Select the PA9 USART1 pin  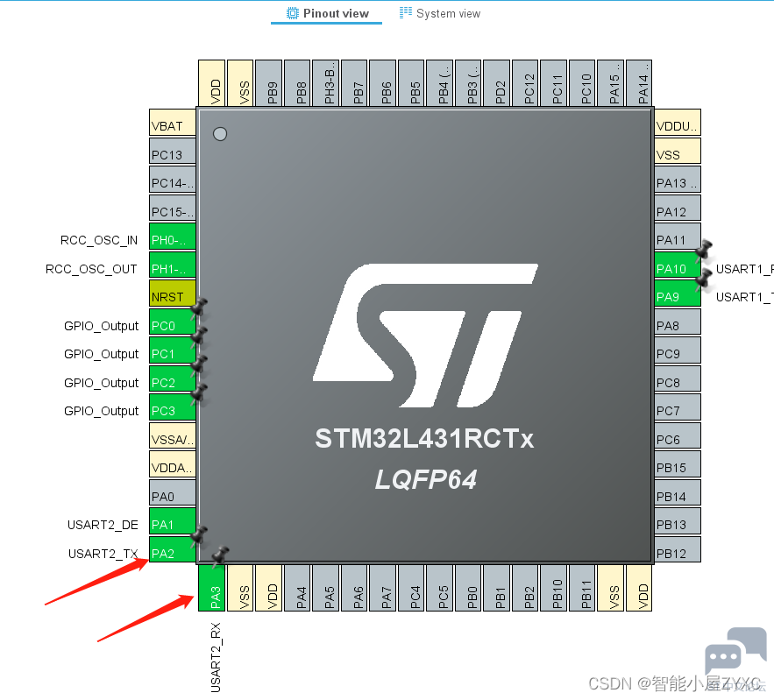[x=678, y=293]
